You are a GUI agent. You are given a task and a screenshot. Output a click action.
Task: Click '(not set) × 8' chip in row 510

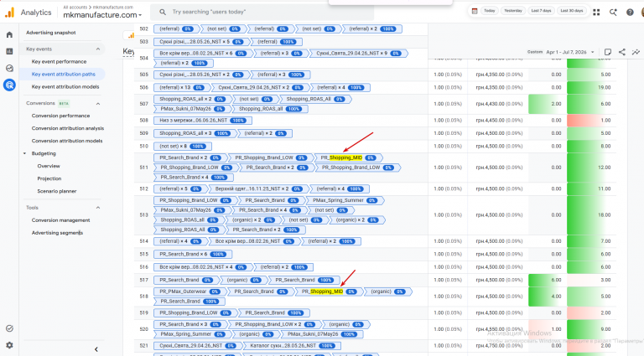[182, 147]
